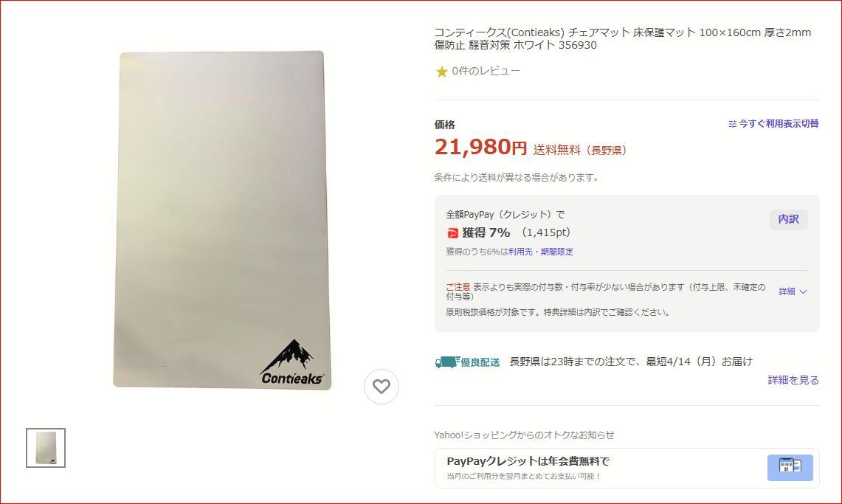Click the 優良配送 label
842x504 pixels.
tap(480, 362)
